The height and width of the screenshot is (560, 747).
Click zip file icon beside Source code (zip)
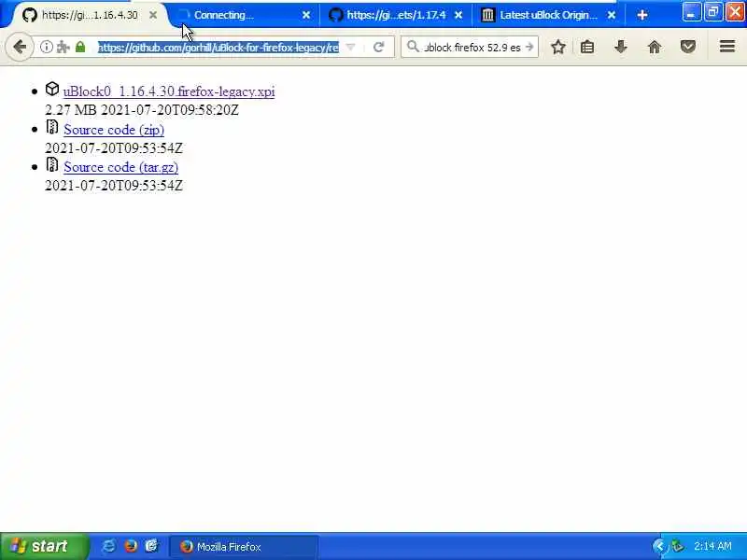click(52, 127)
